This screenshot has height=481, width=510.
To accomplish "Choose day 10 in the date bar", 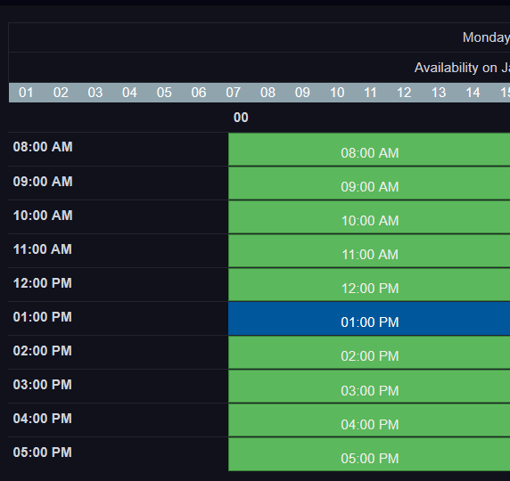I will coord(337,92).
